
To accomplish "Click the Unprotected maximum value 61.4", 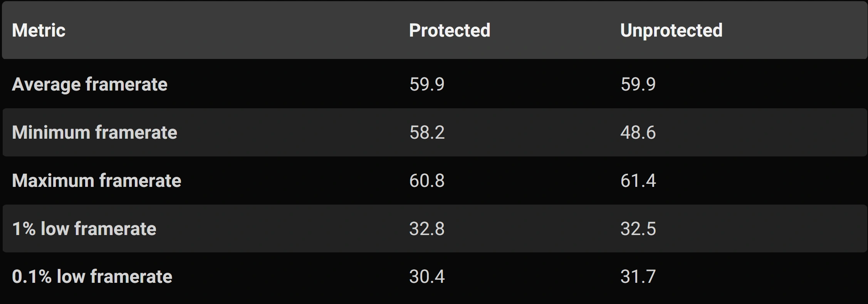I will click(638, 181).
